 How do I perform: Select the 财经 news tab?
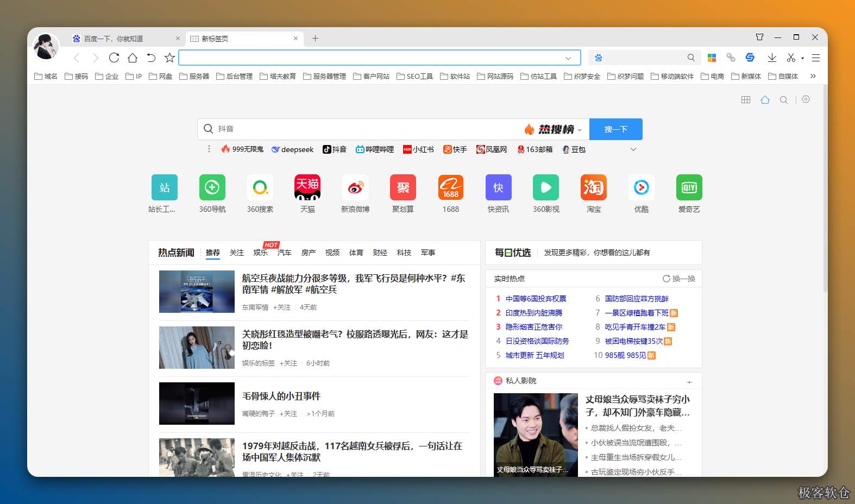380,253
